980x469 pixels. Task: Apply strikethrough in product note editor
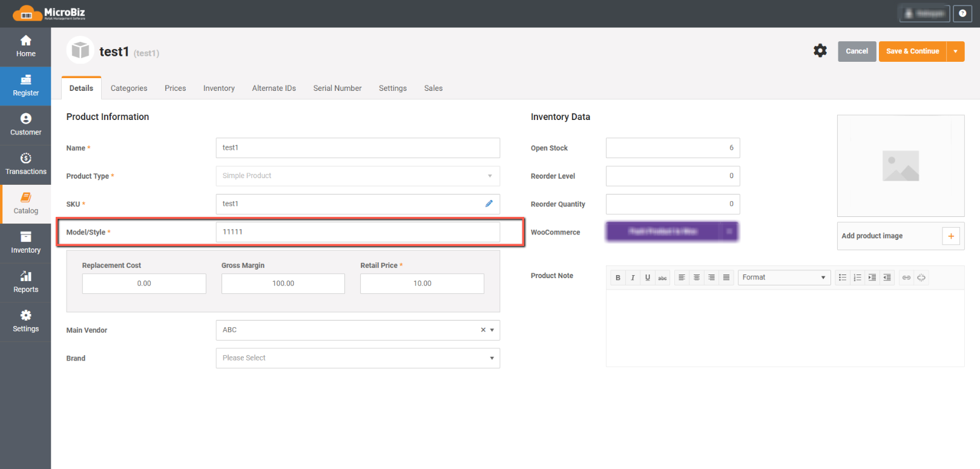point(663,278)
